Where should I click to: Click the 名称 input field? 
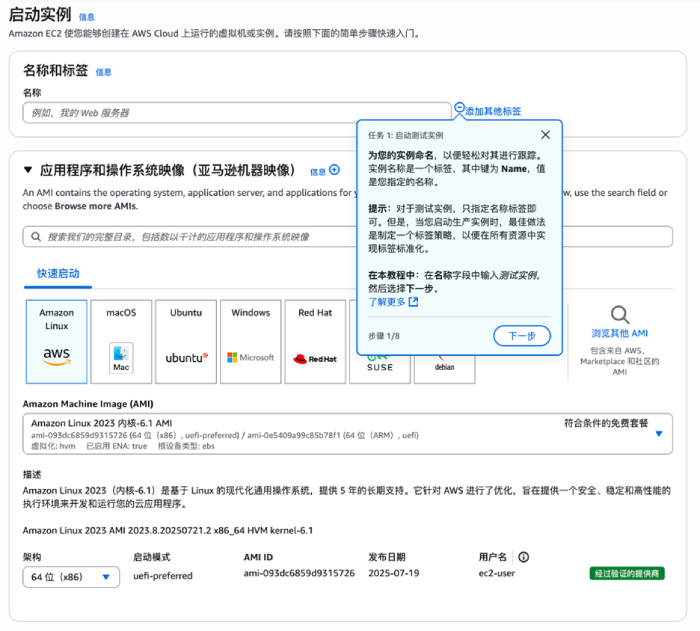[235, 113]
